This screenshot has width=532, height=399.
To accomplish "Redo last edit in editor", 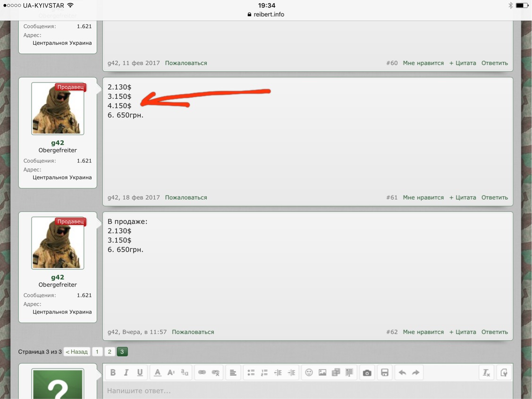I will 415,373.
